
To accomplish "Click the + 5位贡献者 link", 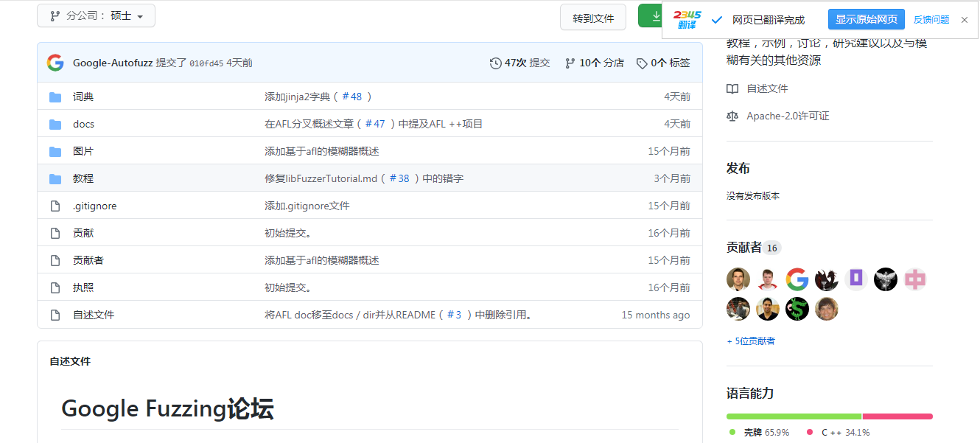I will coord(751,341).
